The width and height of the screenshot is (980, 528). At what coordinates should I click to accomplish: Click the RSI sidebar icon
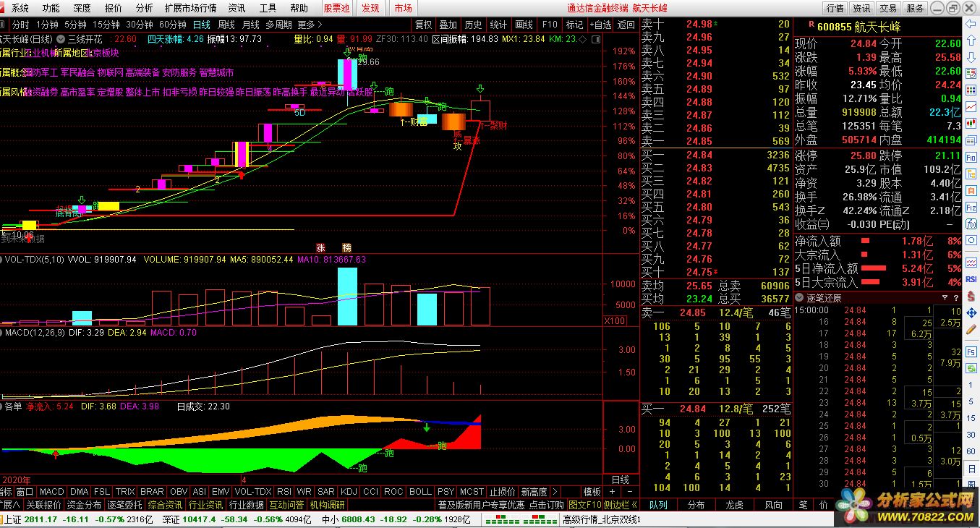click(x=971, y=278)
